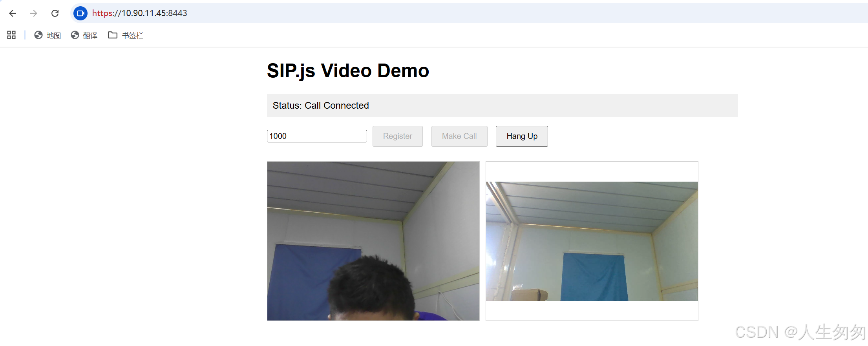
Task: Open the camera permission indicator in address bar
Action: pos(80,13)
